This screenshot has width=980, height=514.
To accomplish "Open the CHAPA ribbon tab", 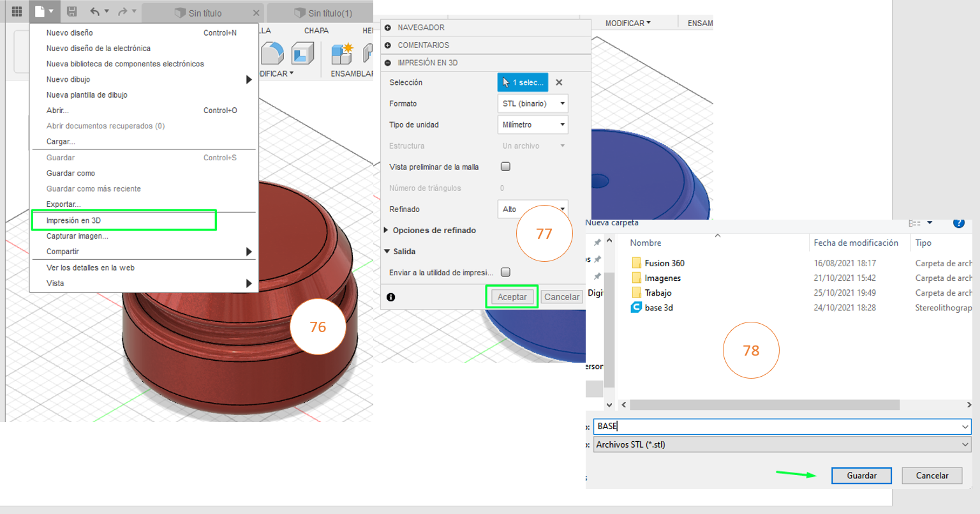I will [x=316, y=31].
